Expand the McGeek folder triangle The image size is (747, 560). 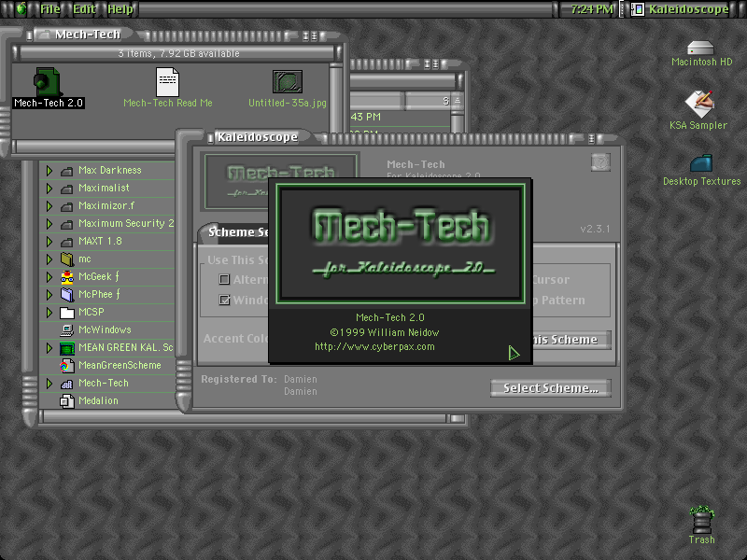49,276
